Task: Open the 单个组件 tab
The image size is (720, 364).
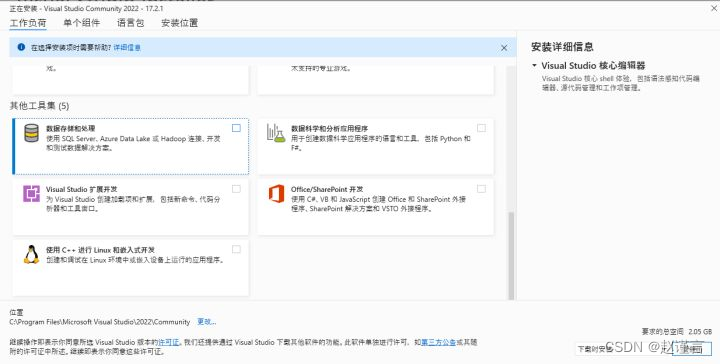Action: tap(81, 23)
